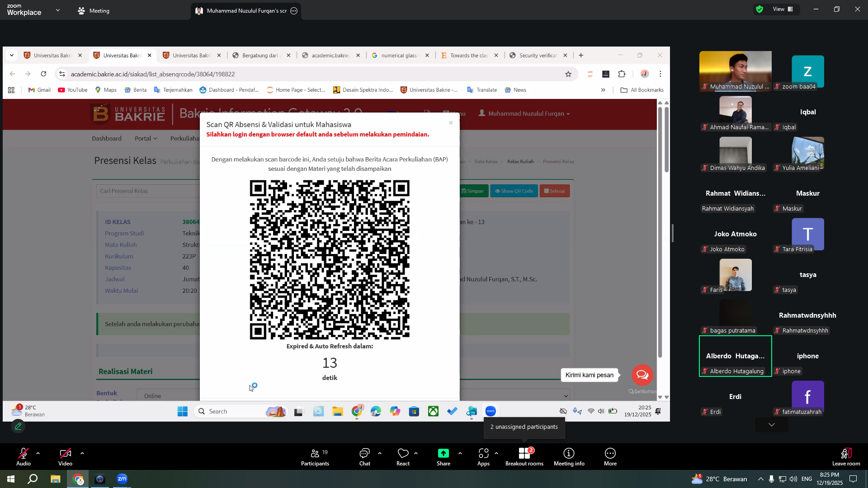Open Chrome three-dot menu

point(660,74)
